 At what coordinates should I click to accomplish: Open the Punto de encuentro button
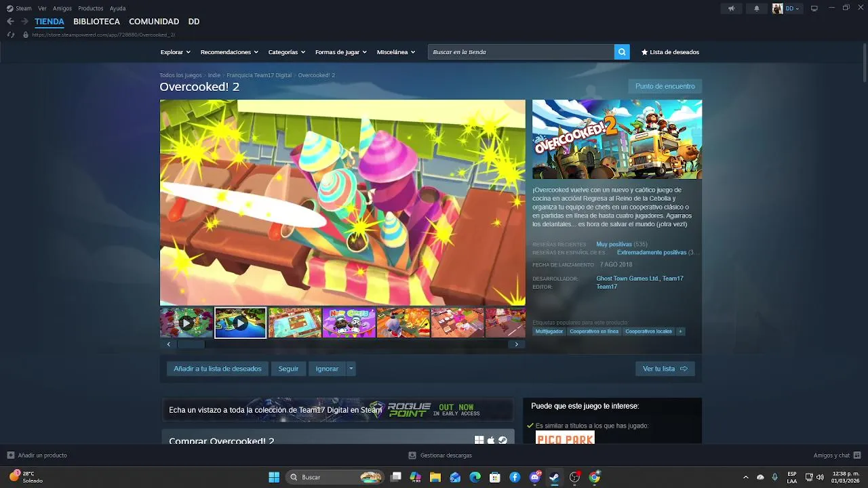click(665, 86)
